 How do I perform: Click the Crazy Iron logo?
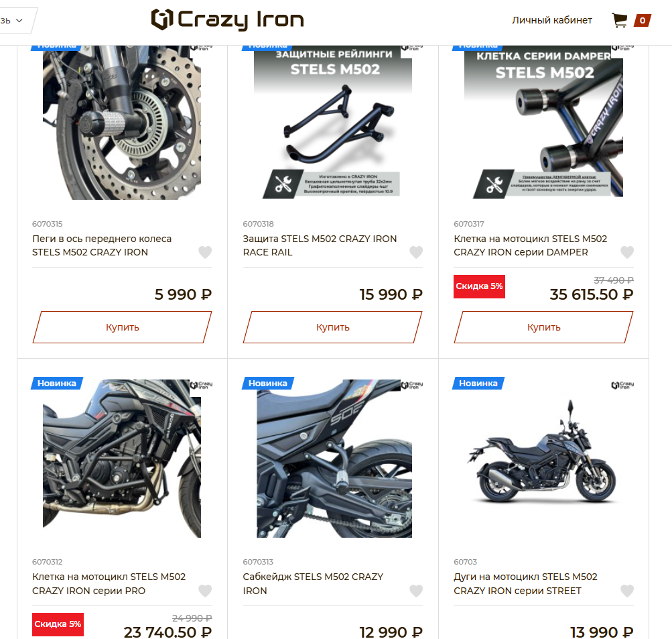[x=228, y=19]
